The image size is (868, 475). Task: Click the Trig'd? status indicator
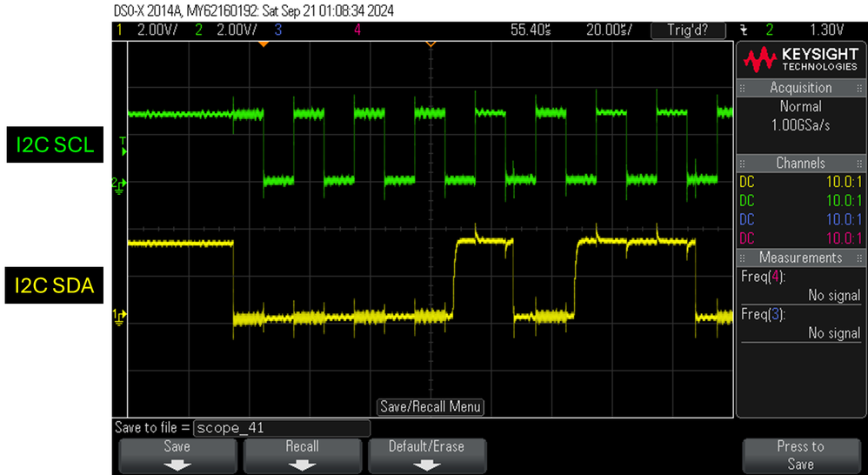pyautogui.click(x=688, y=30)
